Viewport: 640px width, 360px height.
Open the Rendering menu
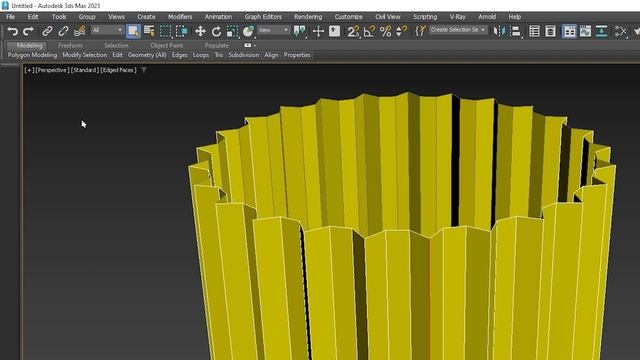308,17
